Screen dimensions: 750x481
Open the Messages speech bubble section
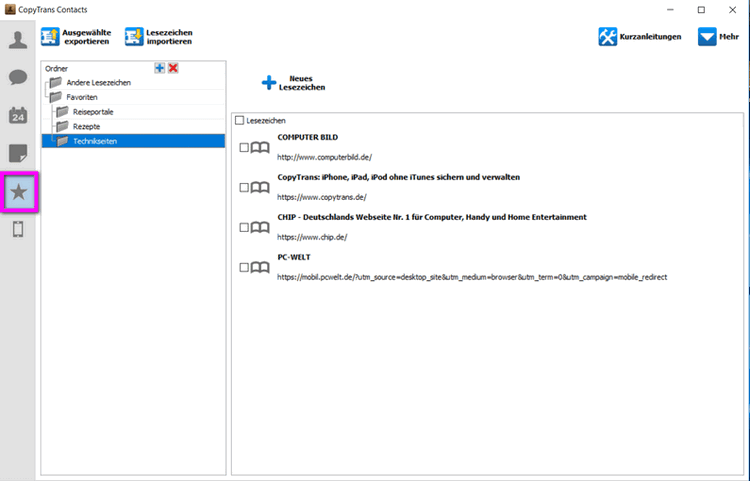[18, 77]
